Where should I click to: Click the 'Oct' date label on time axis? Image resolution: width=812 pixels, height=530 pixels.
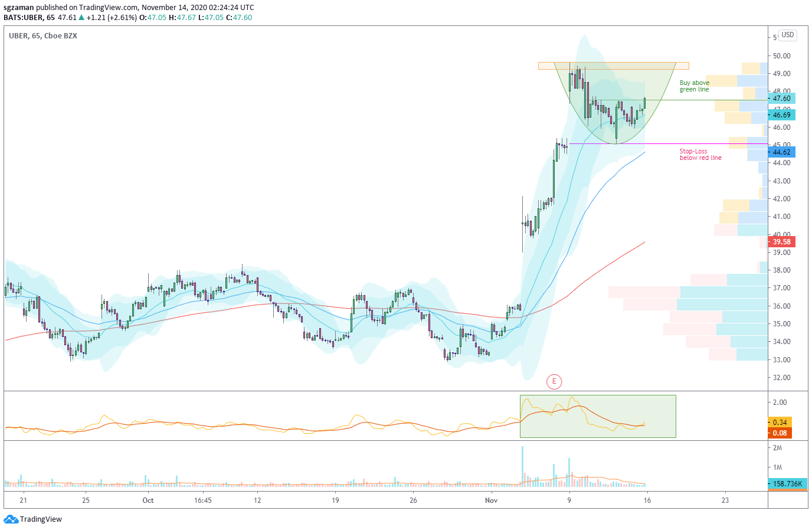(x=148, y=500)
